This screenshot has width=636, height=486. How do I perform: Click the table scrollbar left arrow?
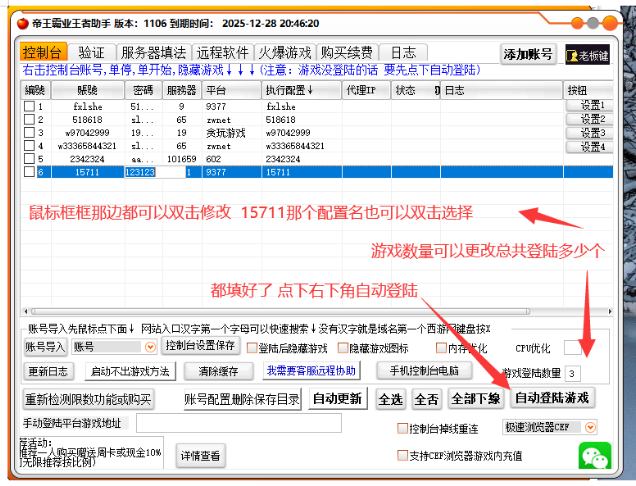point(26,311)
